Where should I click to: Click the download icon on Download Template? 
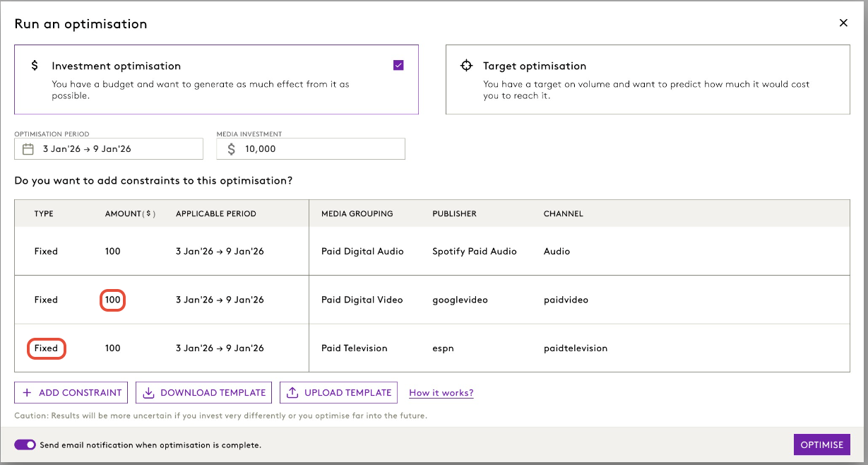click(x=149, y=393)
